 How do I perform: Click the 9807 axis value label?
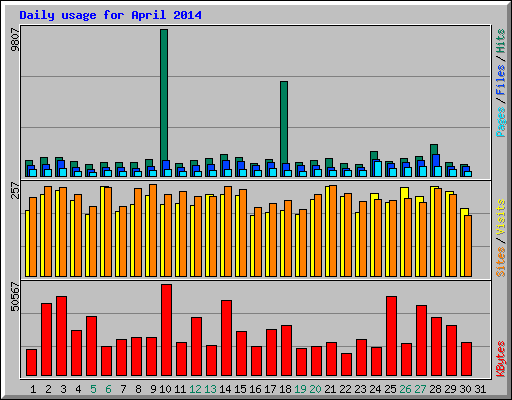pyautogui.click(x=15, y=40)
